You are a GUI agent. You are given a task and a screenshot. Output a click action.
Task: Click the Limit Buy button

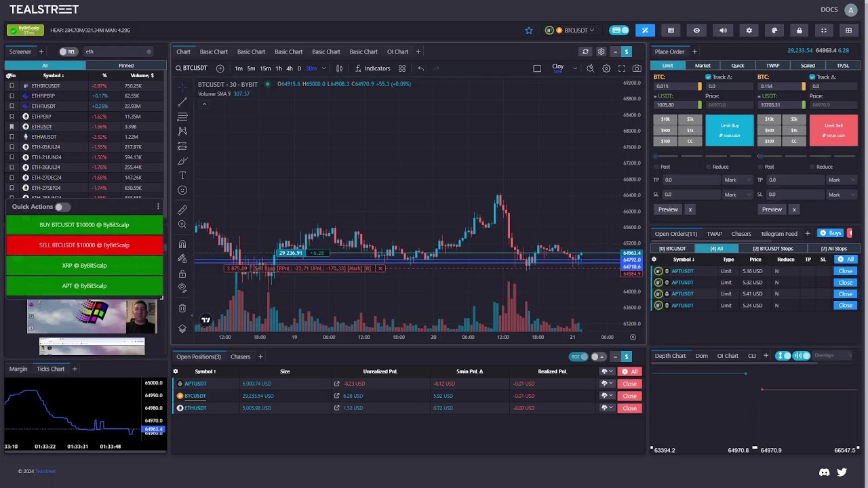(729, 130)
